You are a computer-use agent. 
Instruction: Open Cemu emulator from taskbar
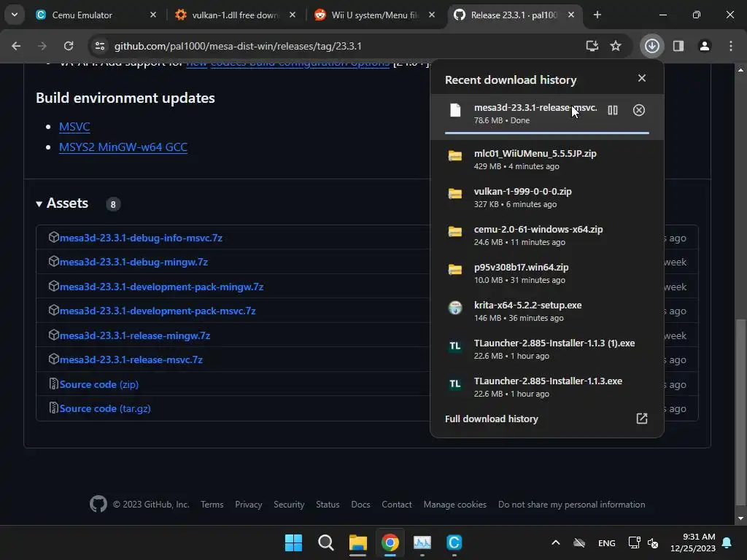tap(454, 542)
